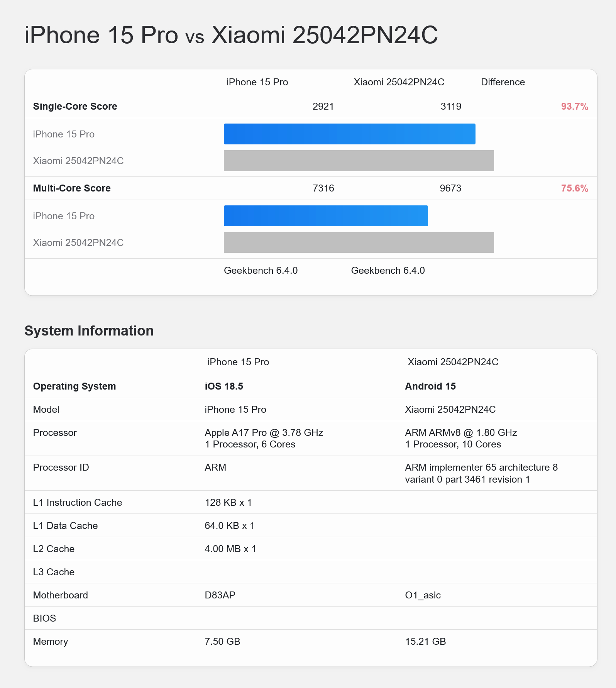Select Apple A17 Pro @ 3.78 GHz
616x688 pixels.
264,433
